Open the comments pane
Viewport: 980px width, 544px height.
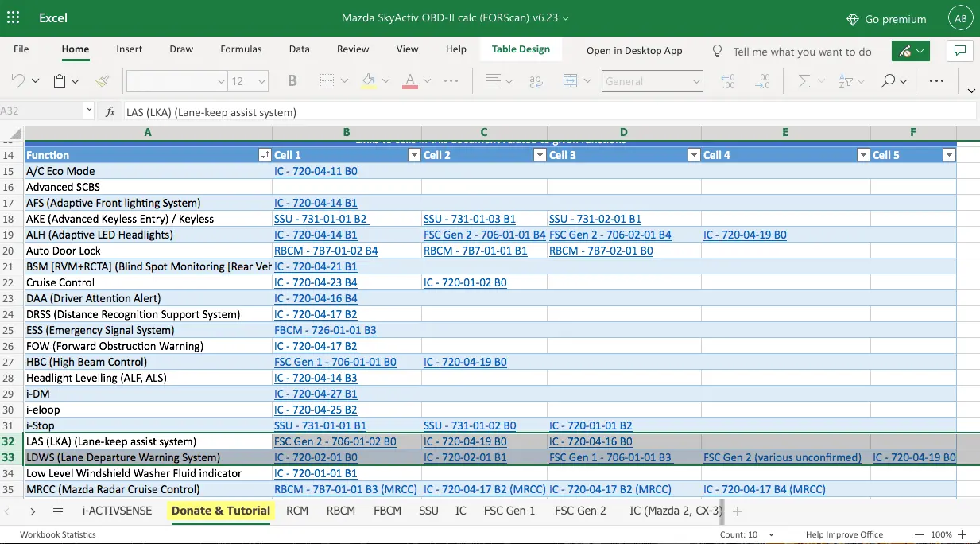click(x=960, y=51)
